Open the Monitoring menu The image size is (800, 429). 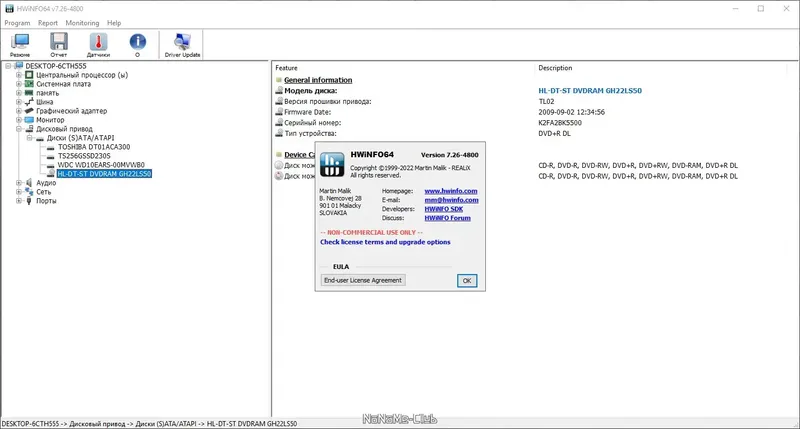[82, 23]
